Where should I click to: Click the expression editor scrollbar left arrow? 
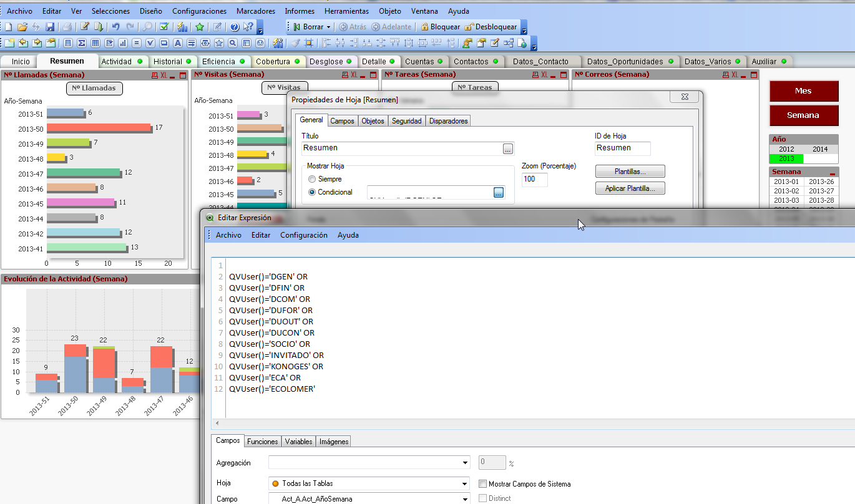(x=217, y=423)
